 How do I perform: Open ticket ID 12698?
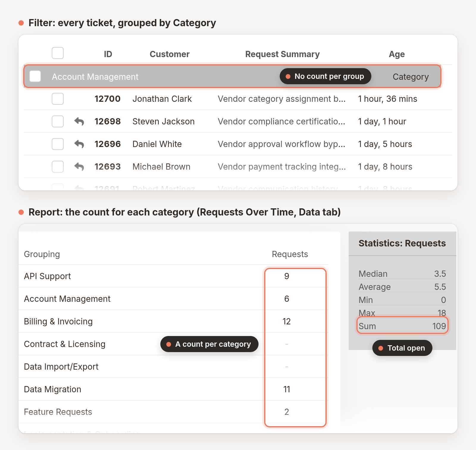[107, 121]
